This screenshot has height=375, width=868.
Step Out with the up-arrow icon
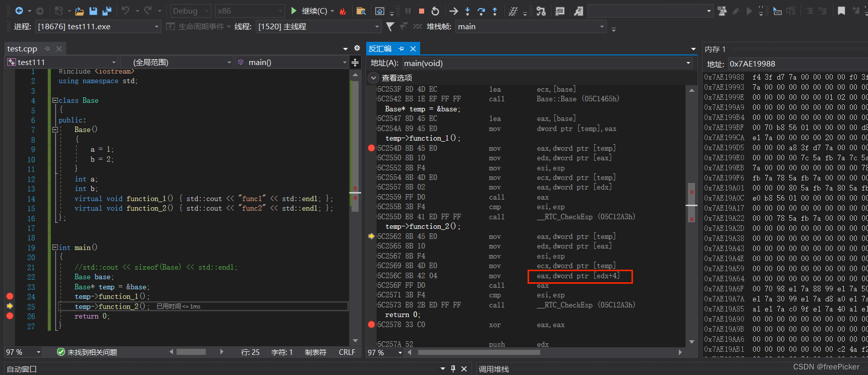495,11
